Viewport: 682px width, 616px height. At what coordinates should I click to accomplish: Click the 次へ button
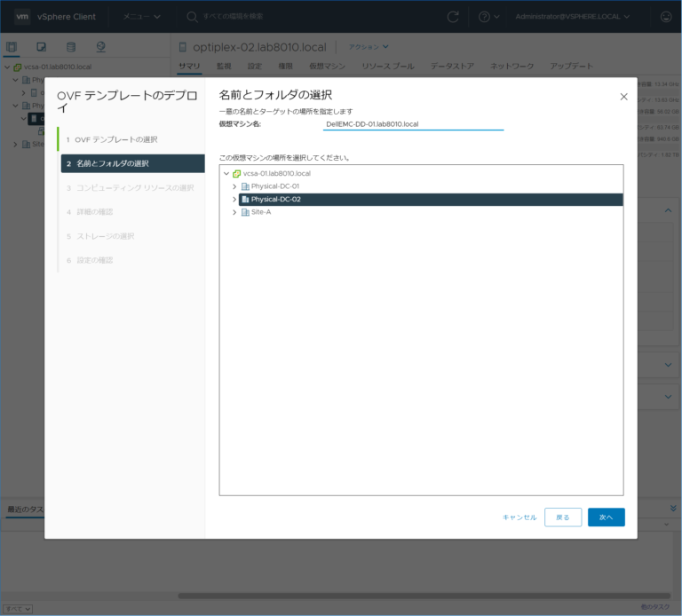tap(606, 517)
